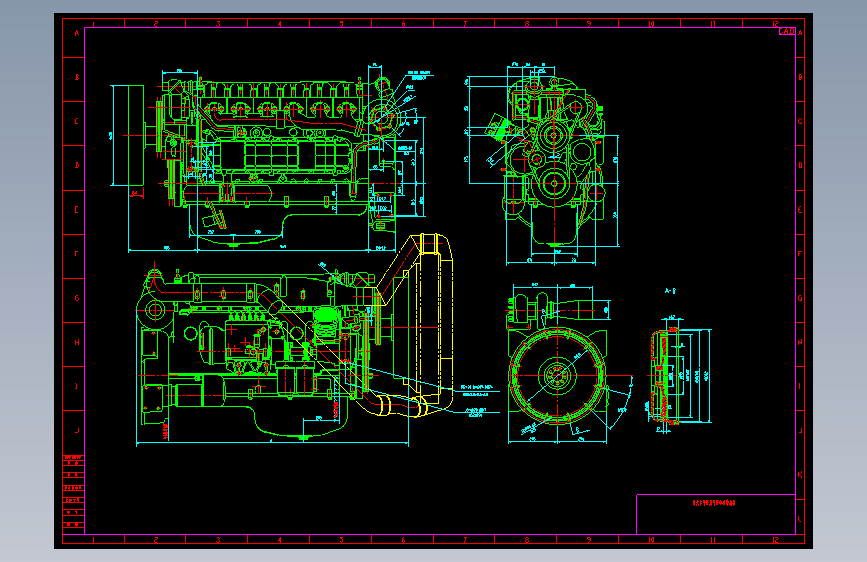
Task: Select the engine front view with pulleys
Action: [552, 160]
